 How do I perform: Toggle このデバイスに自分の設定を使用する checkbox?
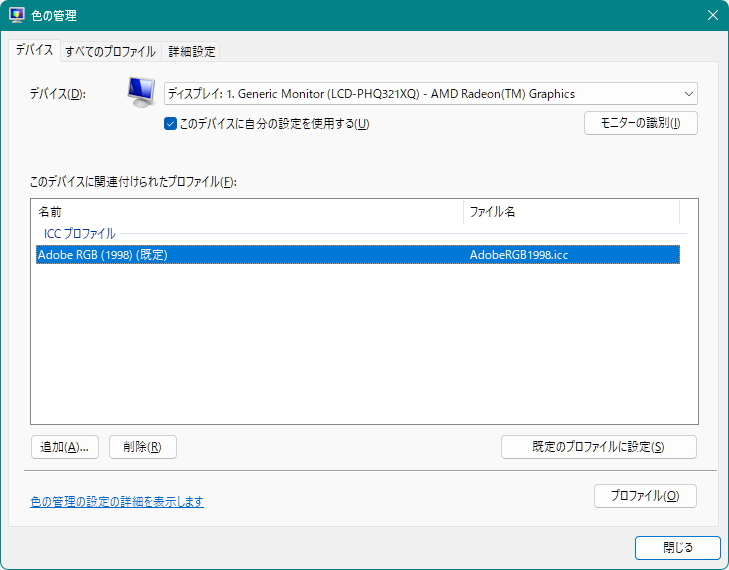171,124
